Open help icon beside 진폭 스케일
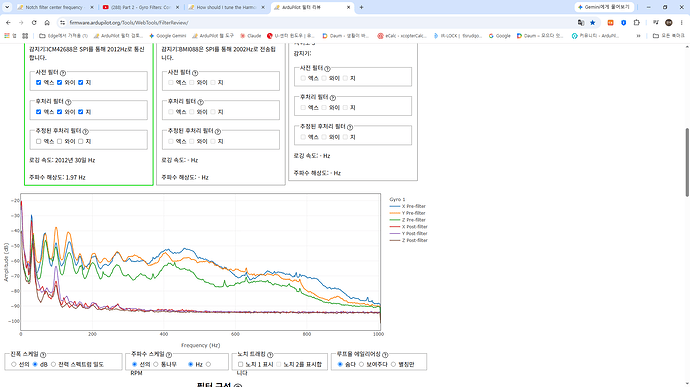 point(43,355)
